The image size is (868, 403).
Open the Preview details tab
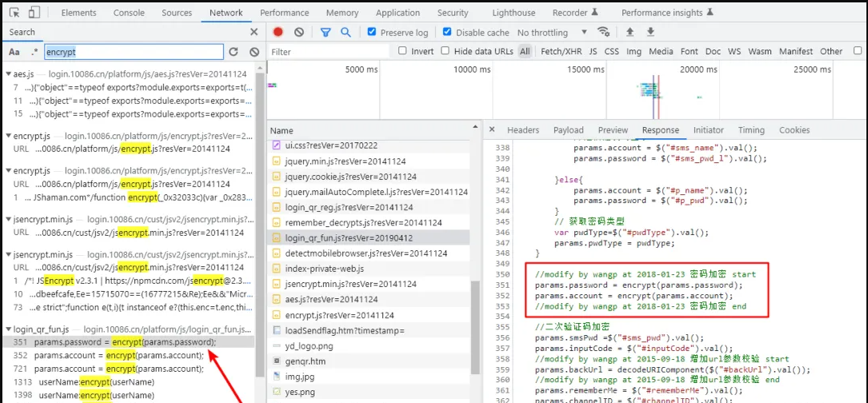point(613,130)
